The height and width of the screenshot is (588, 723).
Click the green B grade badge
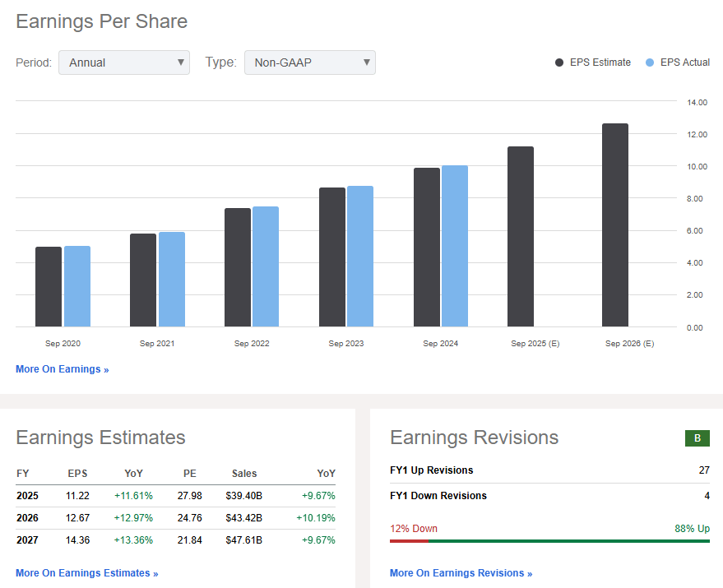click(697, 438)
